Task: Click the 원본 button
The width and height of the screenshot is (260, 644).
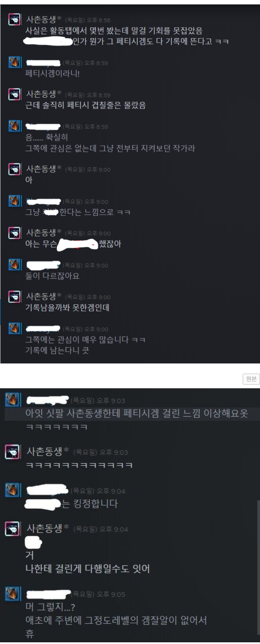Action: pos(251,379)
